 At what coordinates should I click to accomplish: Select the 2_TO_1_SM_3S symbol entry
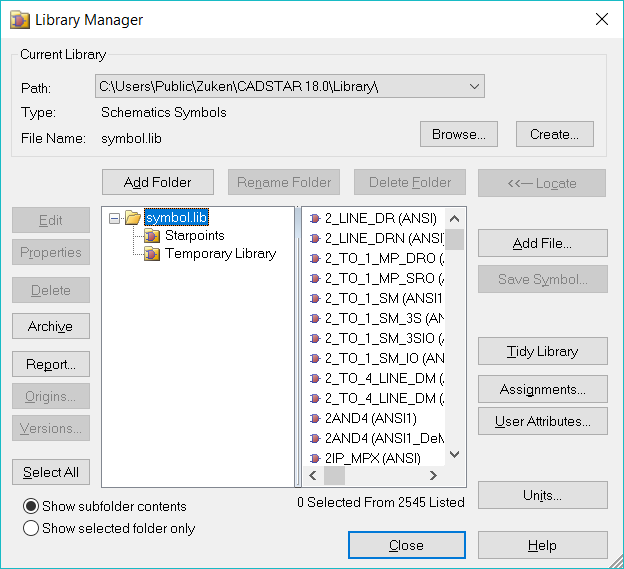pos(384,318)
